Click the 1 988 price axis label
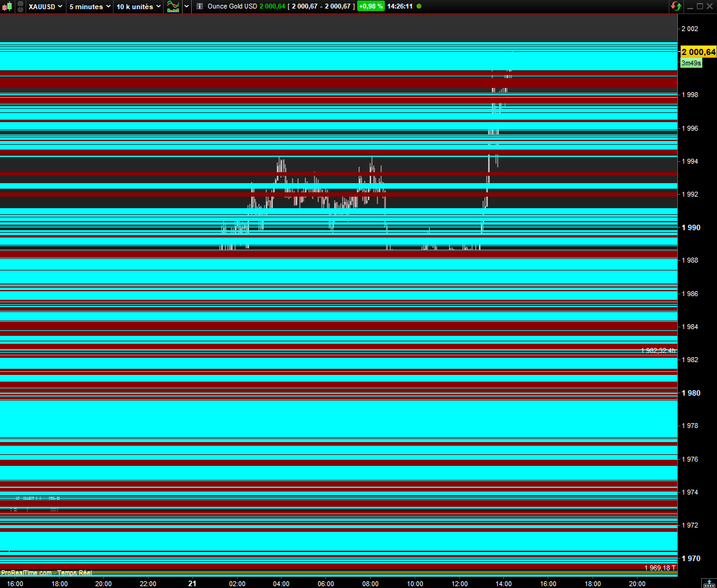The width and height of the screenshot is (717, 588). 690,260
